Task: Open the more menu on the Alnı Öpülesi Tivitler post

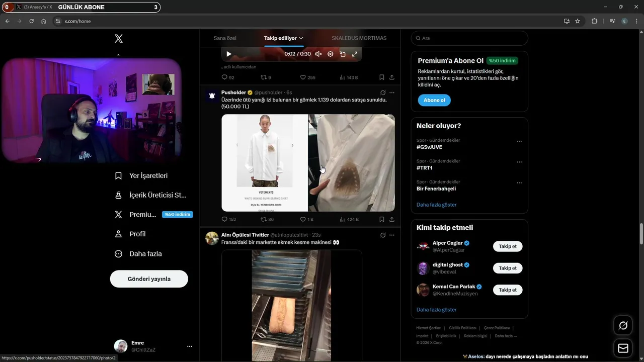Action: 392,235
